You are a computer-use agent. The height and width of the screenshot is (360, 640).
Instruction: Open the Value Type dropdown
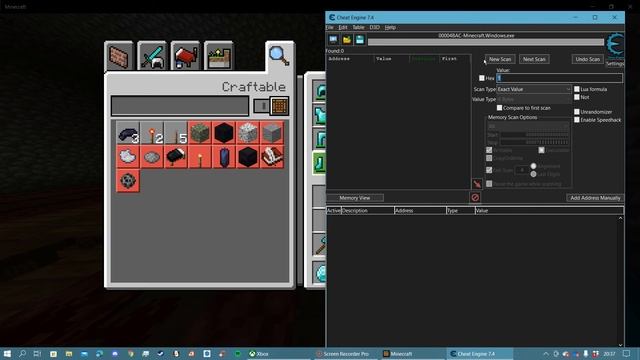pyautogui.click(x=534, y=99)
